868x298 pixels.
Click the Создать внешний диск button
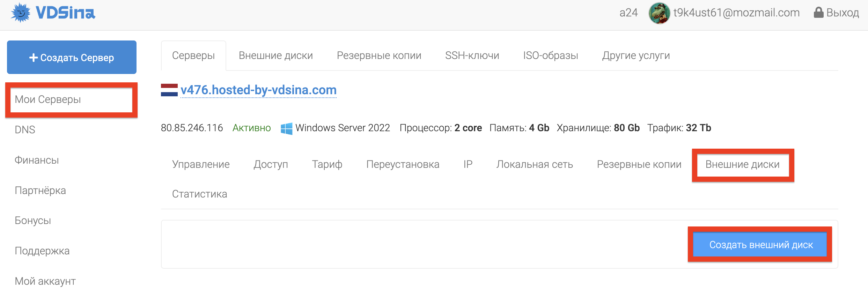pyautogui.click(x=760, y=245)
